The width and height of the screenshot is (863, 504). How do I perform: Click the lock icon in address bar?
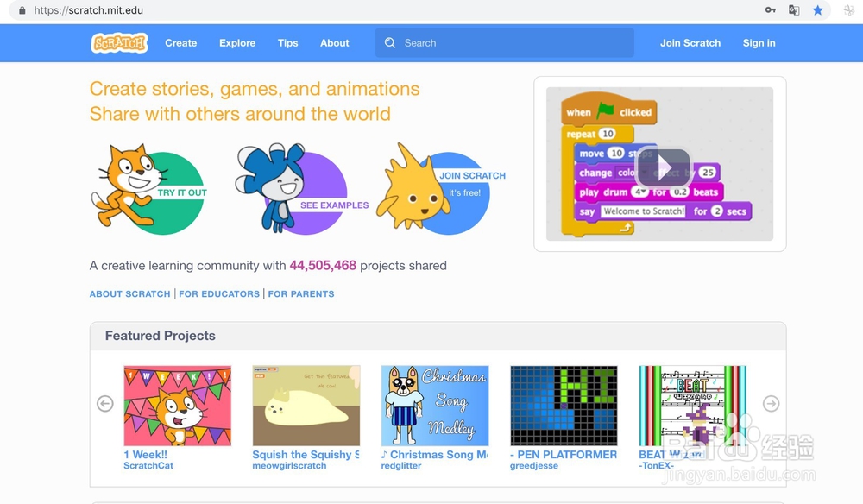click(x=22, y=10)
